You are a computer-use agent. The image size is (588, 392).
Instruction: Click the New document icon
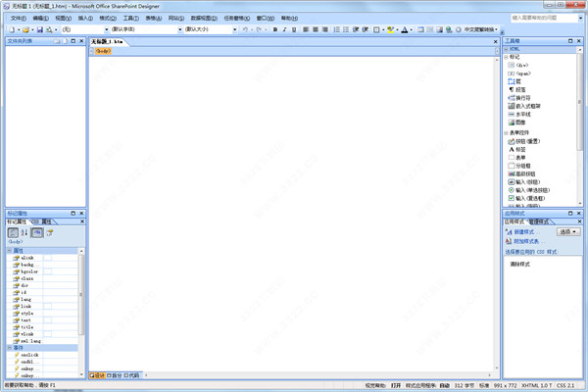(x=12, y=29)
